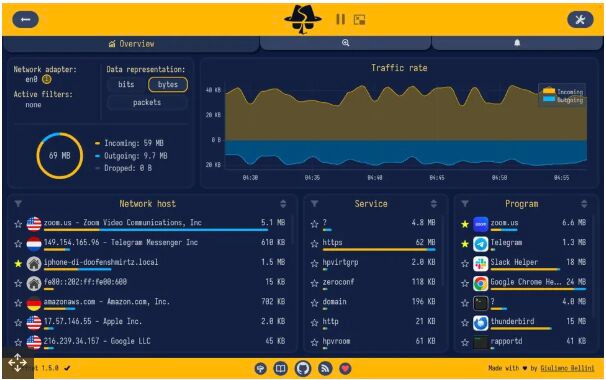
Task: Click the rapportd program icon
Action: pos(480,343)
